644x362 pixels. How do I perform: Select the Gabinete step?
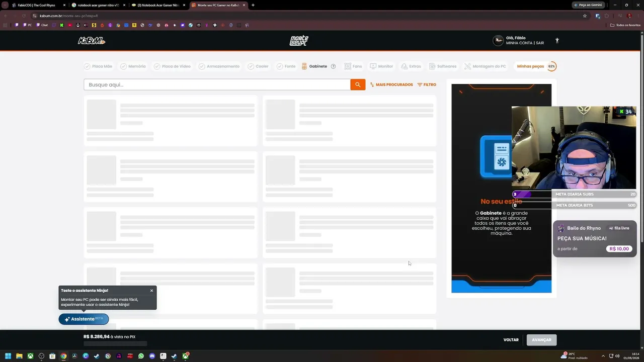314,66
